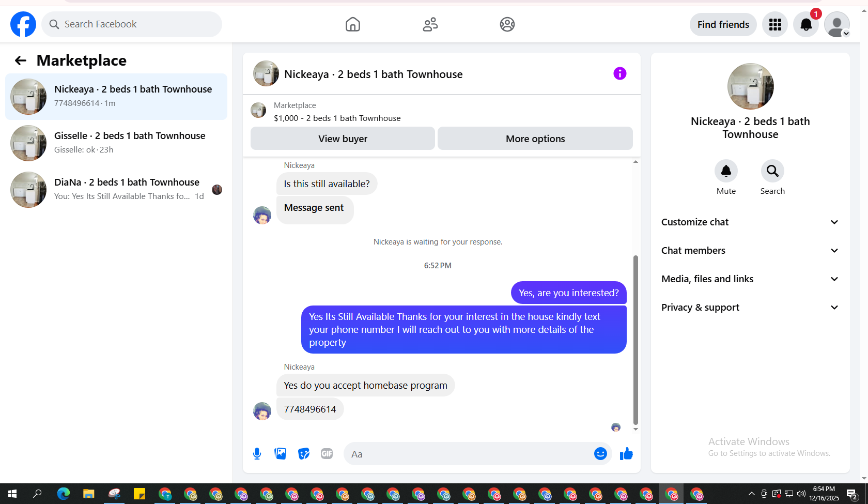Image resolution: width=868 pixels, height=504 pixels.
Task: Click the View buyer button
Action: coord(343,139)
